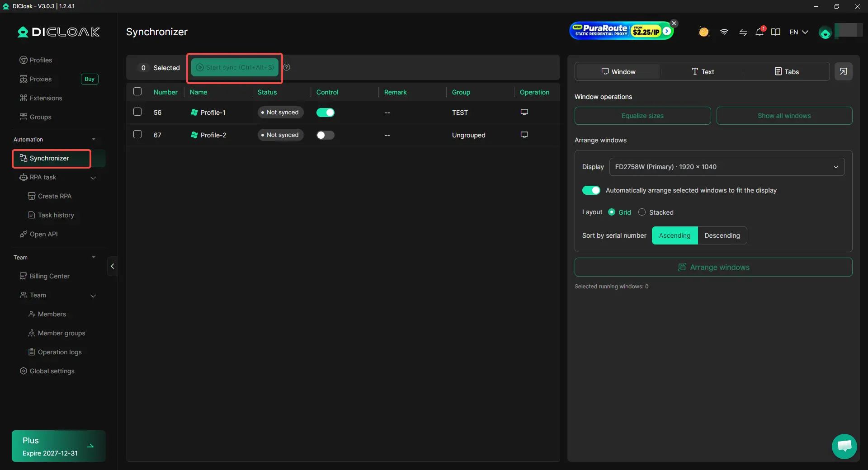Collapse the sidebar with the arrow handle
Screen dimensions: 868x470
[113, 266]
